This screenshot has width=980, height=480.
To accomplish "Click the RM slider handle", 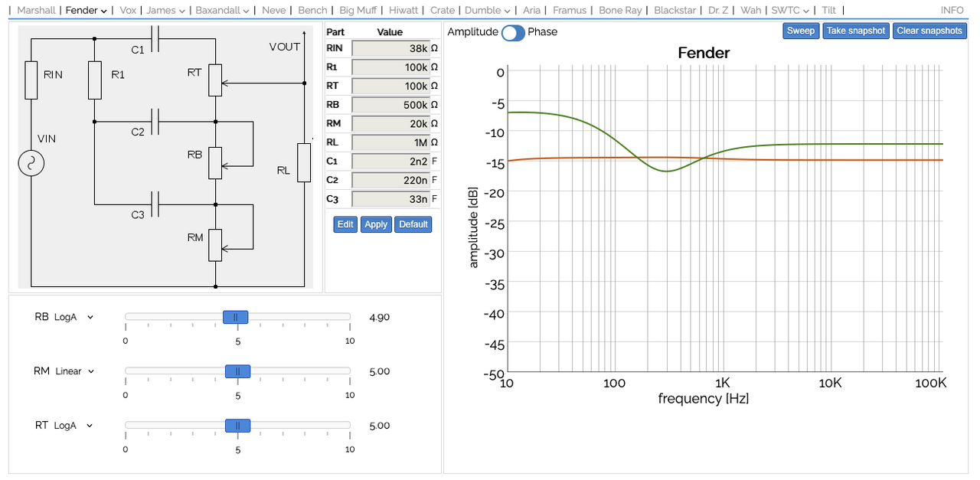I will coord(237,371).
